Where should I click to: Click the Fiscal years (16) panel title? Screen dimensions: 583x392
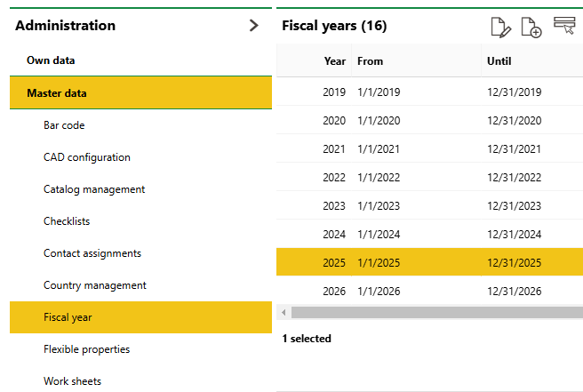pyautogui.click(x=334, y=26)
